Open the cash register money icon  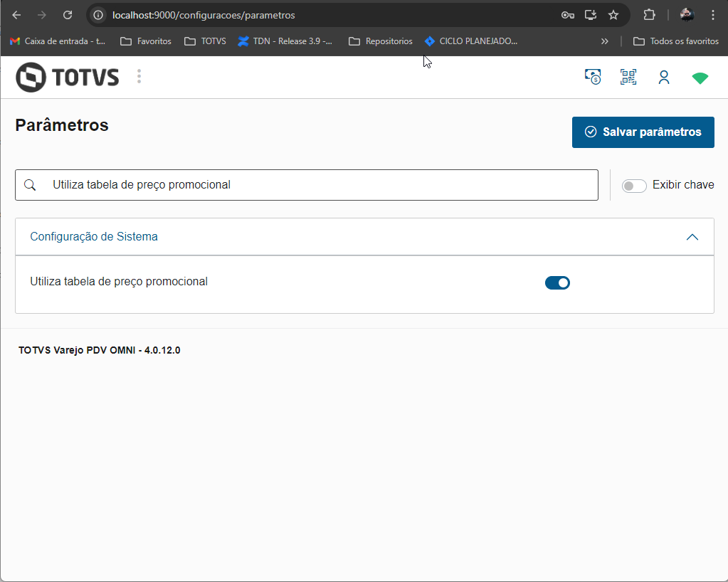click(x=592, y=77)
